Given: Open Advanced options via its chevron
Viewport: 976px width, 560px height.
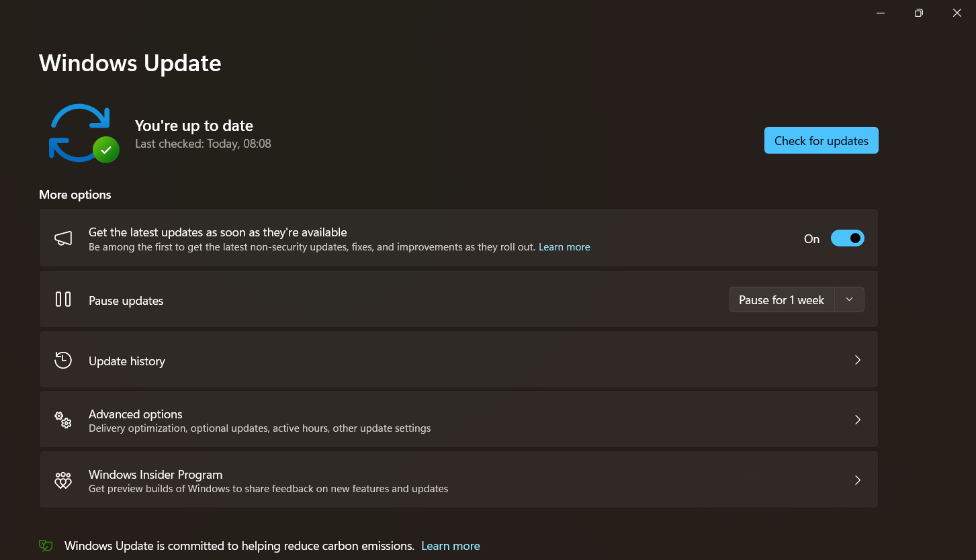Looking at the screenshot, I should (x=858, y=420).
